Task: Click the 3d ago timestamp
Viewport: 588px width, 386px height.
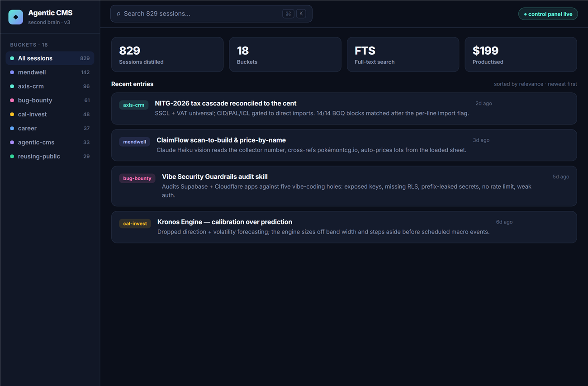Action: coord(481,140)
